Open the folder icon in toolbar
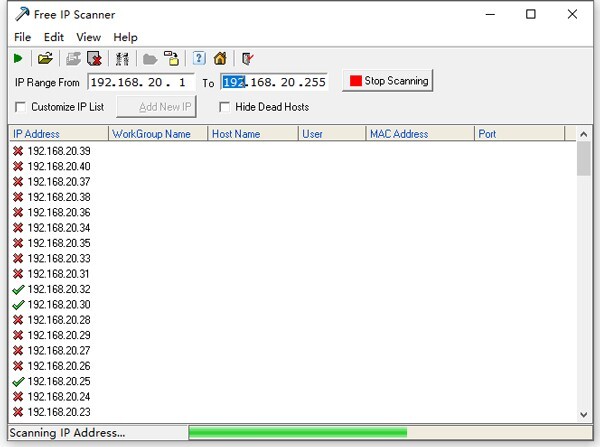The image size is (600, 447). point(45,58)
